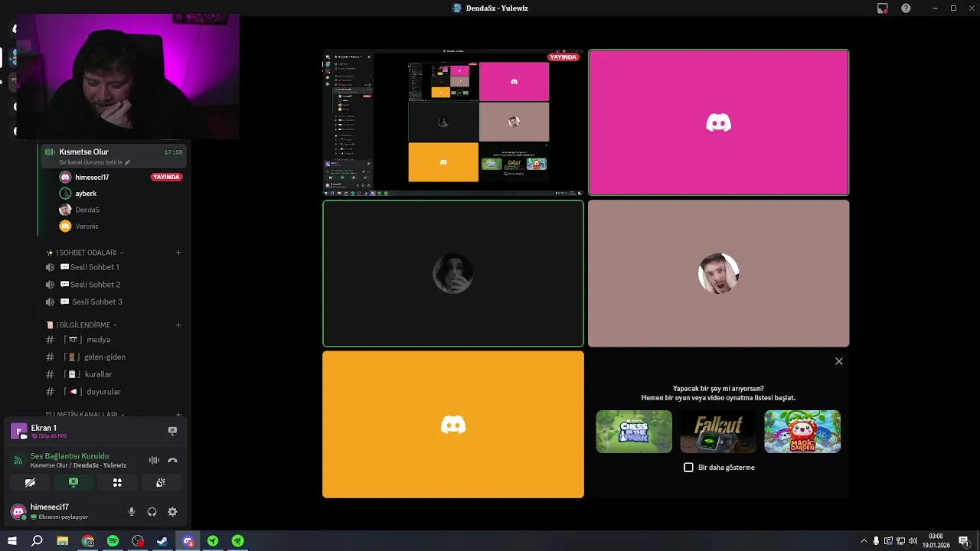Close the activity suggestion panel
The height and width of the screenshot is (551, 980).
coord(839,361)
